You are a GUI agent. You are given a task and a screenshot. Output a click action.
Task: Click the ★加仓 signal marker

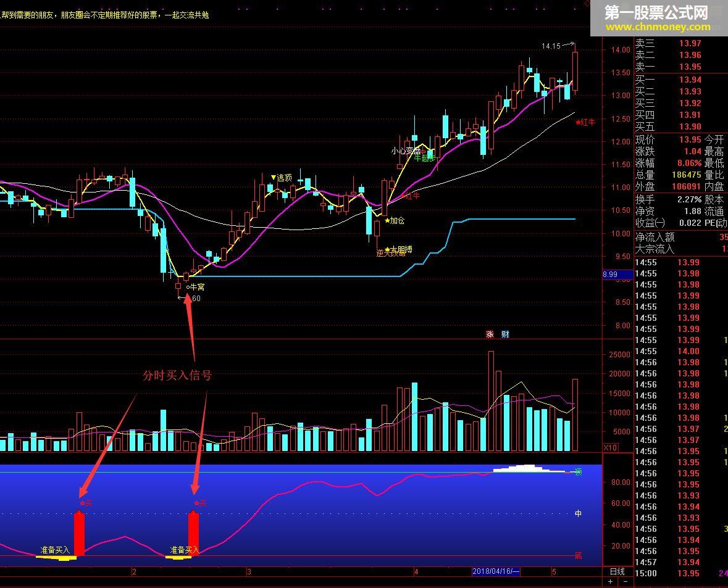[x=394, y=220]
